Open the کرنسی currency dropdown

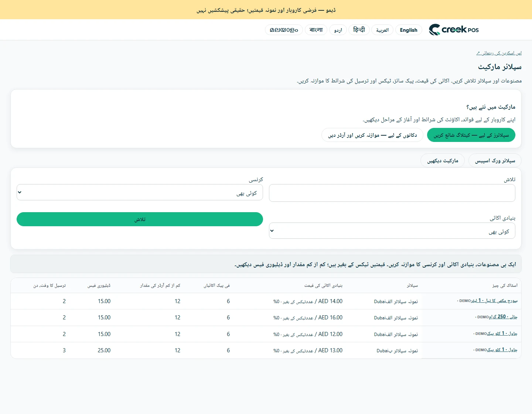[x=140, y=192]
